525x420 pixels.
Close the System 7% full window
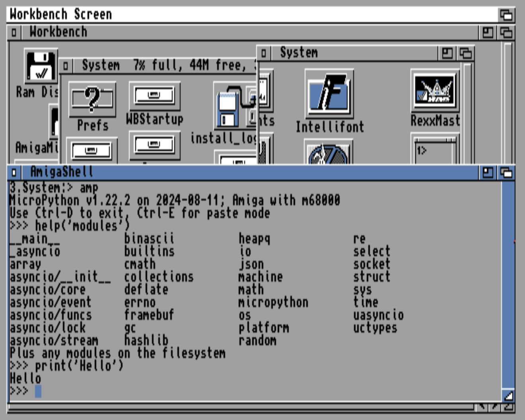(x=66, y=66)
